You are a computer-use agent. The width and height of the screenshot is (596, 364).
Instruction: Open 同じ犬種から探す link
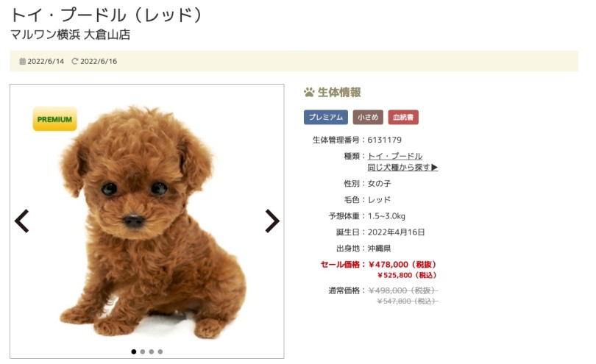pyautogui.click(x=402, y=167)
